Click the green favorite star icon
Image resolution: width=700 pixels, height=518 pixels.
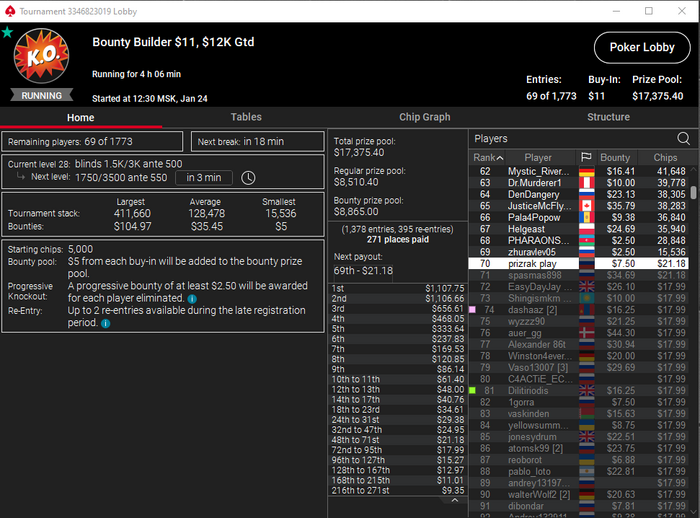pos(7,32)
